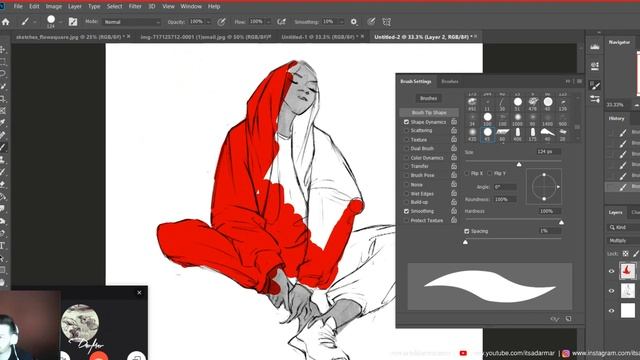Viewport: 640px width, 360px height.
Task: Open the Layer menu
Action: coord(75,7)
